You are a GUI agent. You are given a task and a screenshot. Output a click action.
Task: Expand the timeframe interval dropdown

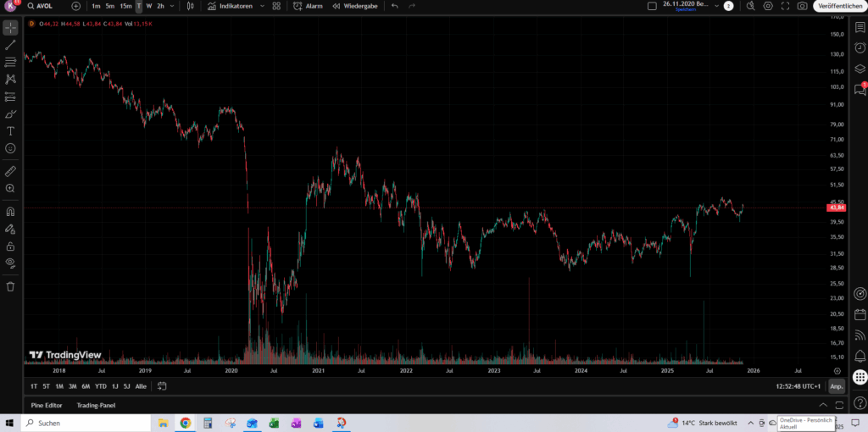click(173, 6)
